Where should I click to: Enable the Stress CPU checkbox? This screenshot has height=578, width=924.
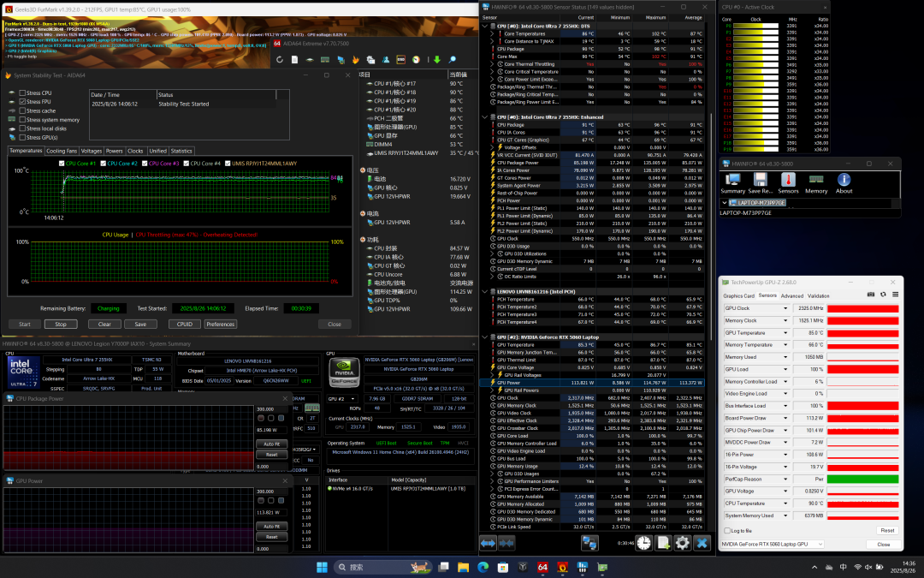(x=22, y=92)
